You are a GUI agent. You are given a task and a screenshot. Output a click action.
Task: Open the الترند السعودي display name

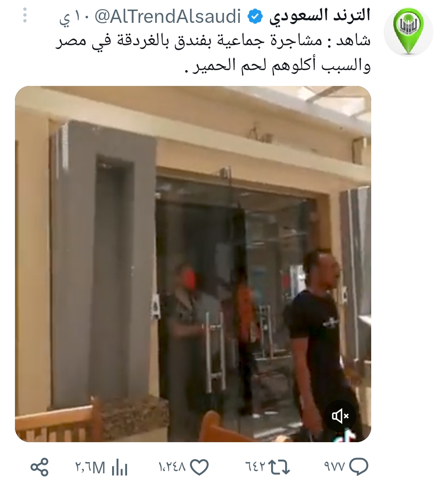click(x=320, y=16)
